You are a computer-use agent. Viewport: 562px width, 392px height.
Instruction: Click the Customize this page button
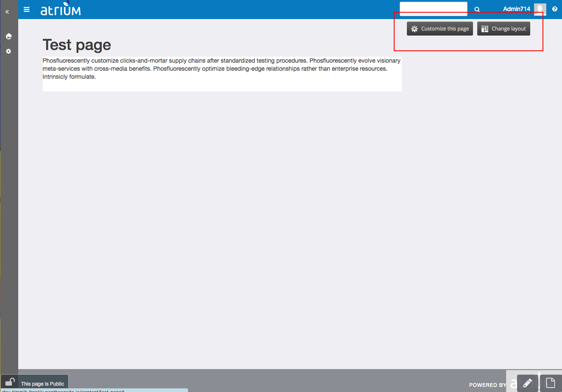[x=440, y=28]
